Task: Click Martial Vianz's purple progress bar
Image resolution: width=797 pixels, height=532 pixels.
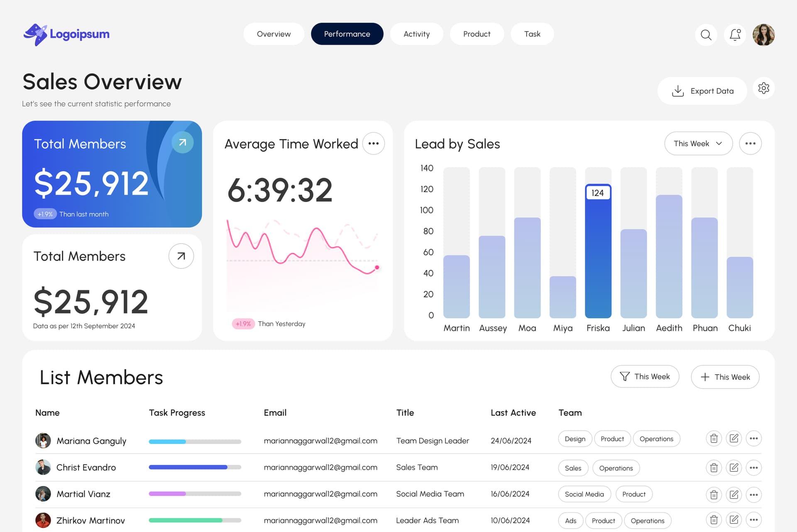Action: pos(195,494)
